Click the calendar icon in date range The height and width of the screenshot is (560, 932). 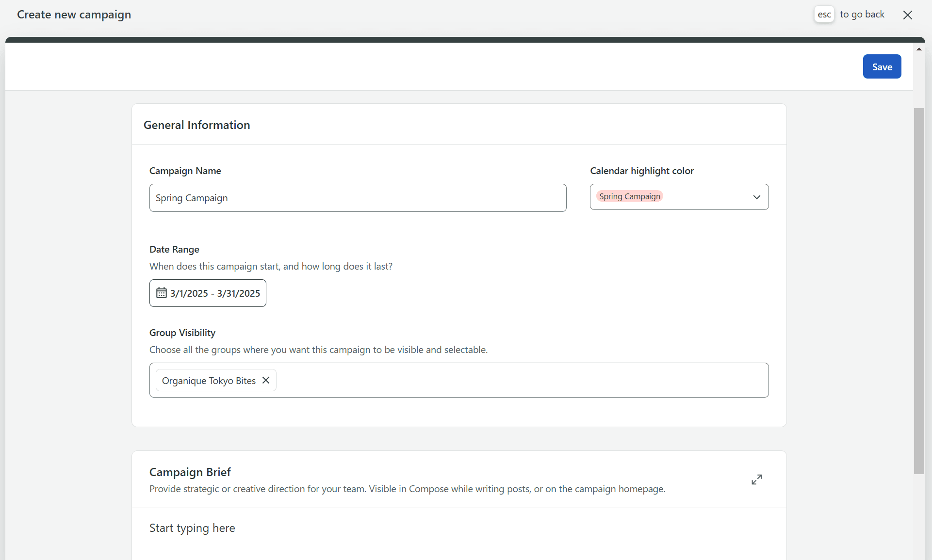coord(162,293)
